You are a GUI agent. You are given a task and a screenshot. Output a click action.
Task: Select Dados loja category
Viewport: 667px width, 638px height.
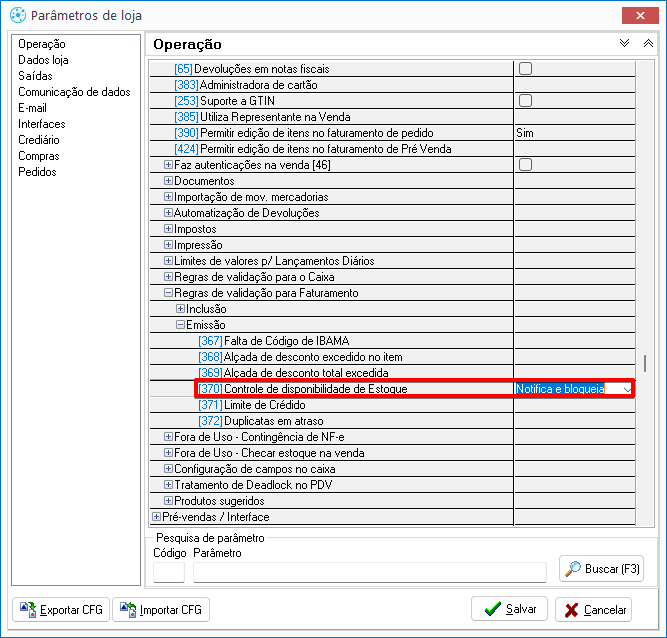tap(43, 60)
